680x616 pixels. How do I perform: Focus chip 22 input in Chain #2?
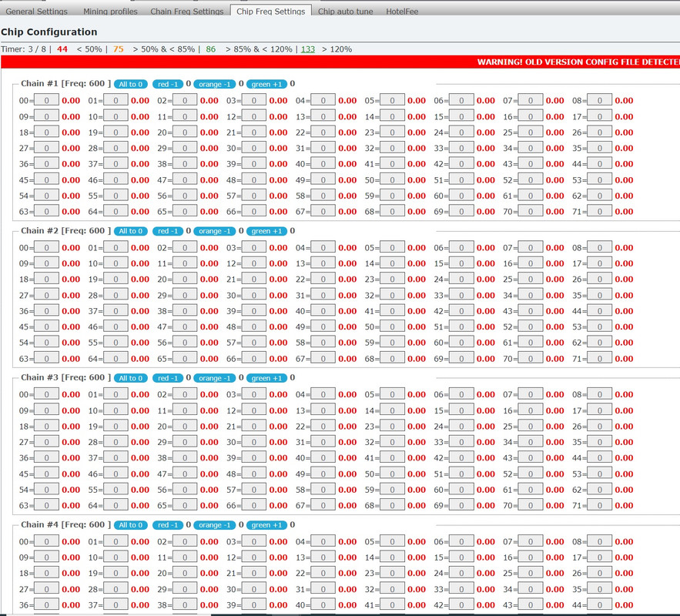click(x=323, y=280)
